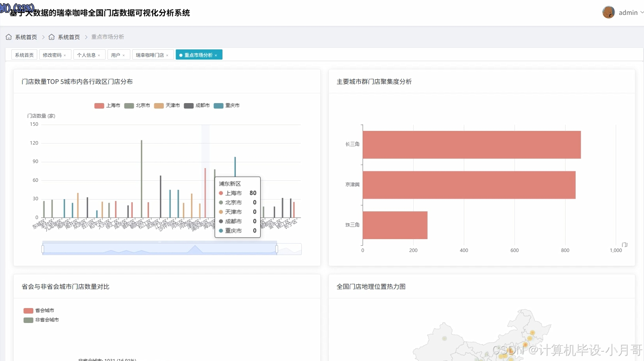Click the 京津冀 axis label
The width and height of the screenshot is (644, 361).
[x=352, y=185]
